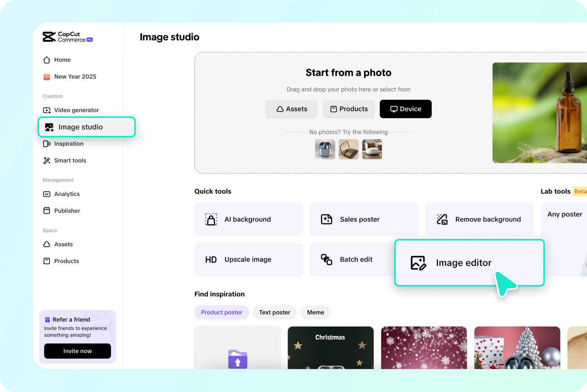
Task: Choose Products as upload source
Action: tap(349, 109)
